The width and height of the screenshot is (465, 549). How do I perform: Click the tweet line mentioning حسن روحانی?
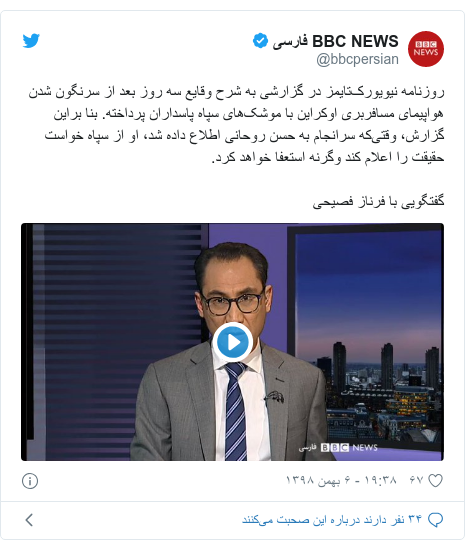point(244,136)
